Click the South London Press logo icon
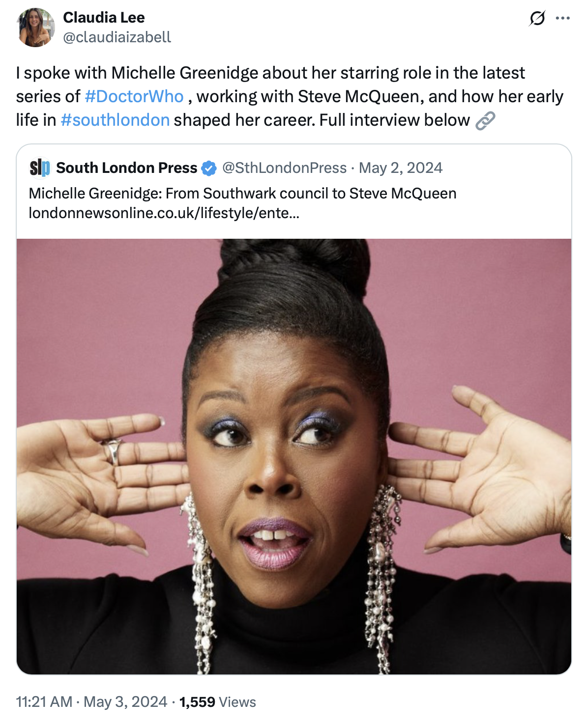The height and width of the screenshot is (728, 588). 40,168
